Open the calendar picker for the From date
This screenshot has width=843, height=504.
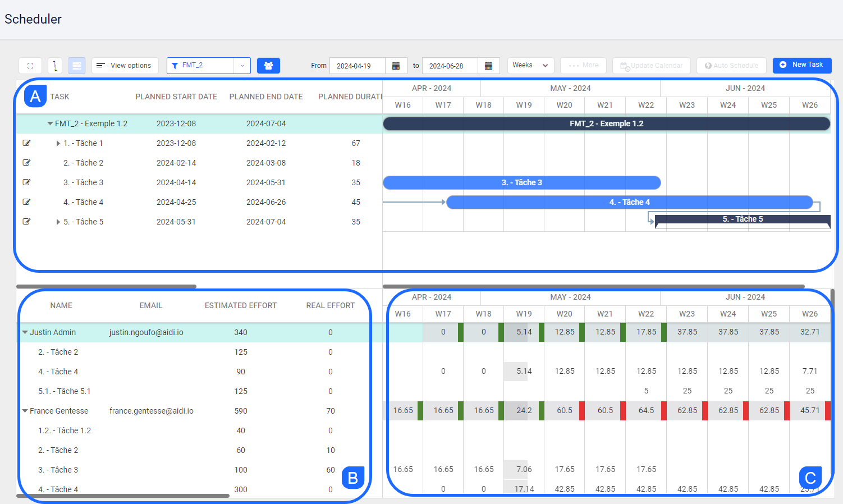(x=396, y=66)
